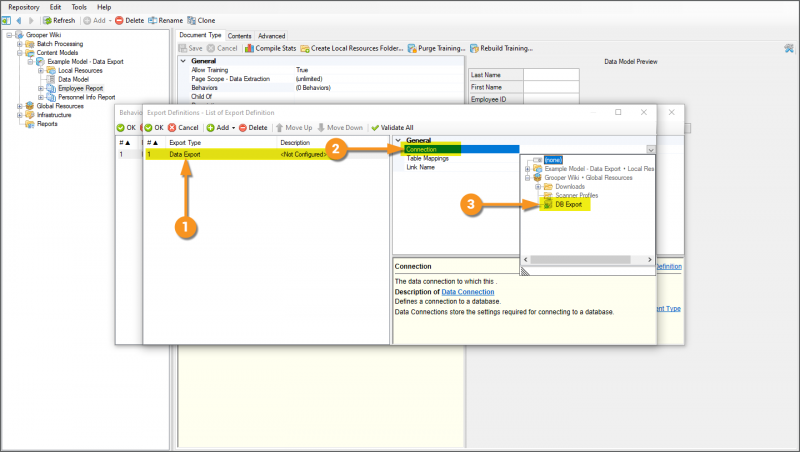Select Local Resources in repository tree
The image size is (800, 452).
(80, 70)
